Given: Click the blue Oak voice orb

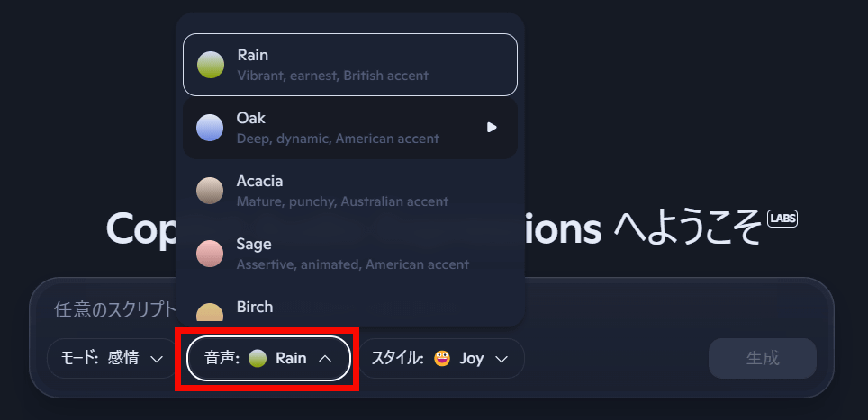Looking at the screenshot, I should (210, 128).
